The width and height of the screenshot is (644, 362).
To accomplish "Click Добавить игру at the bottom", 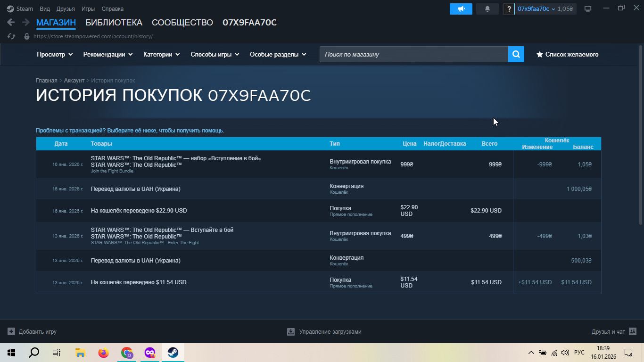I will click(38, 332).
